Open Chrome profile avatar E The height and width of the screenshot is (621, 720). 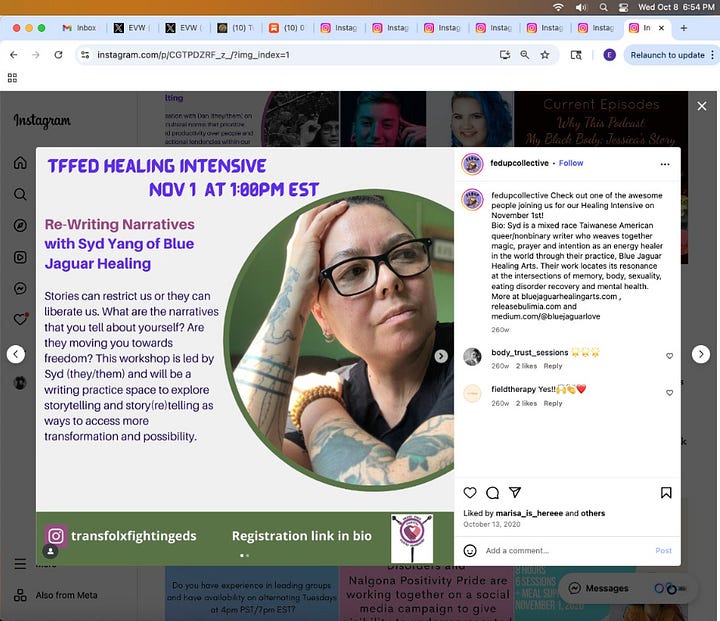pyautogui.click(x=609, y=55)
